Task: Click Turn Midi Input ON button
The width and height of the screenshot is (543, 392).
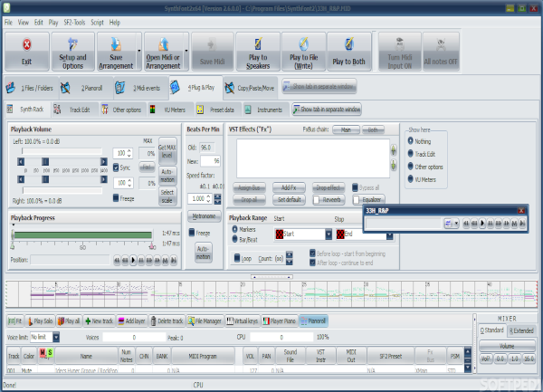Action: (400, 52)
